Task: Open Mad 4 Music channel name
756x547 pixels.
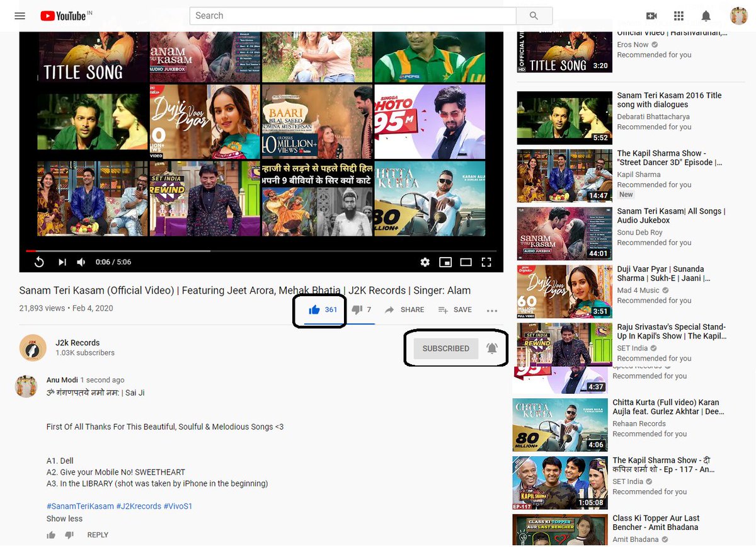Action: pyautogui.click(x=638, y=291)
